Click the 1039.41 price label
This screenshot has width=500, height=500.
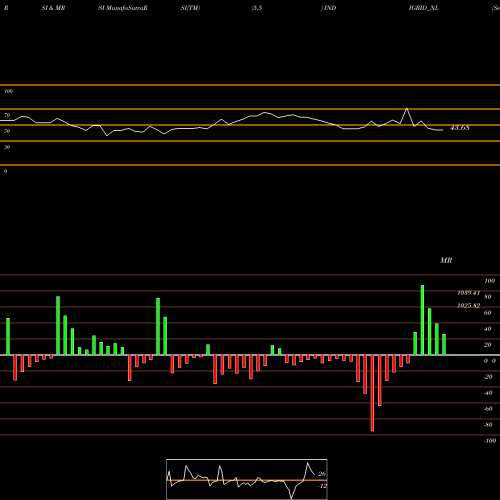468,293
